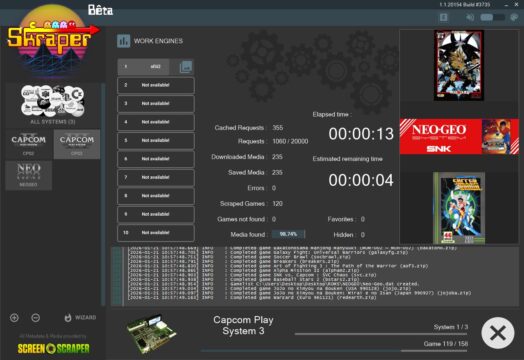The height and width of the screenshot is (360, 524).
Task: Click the version build number text
Action: tap(465, 5)
